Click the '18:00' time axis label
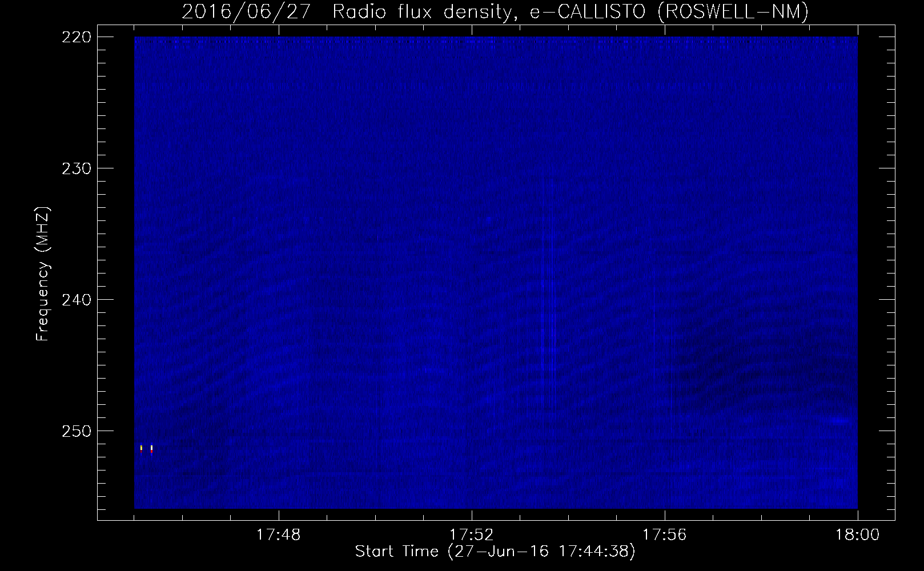This screenshot has width=924, height=571. point(858,535)
